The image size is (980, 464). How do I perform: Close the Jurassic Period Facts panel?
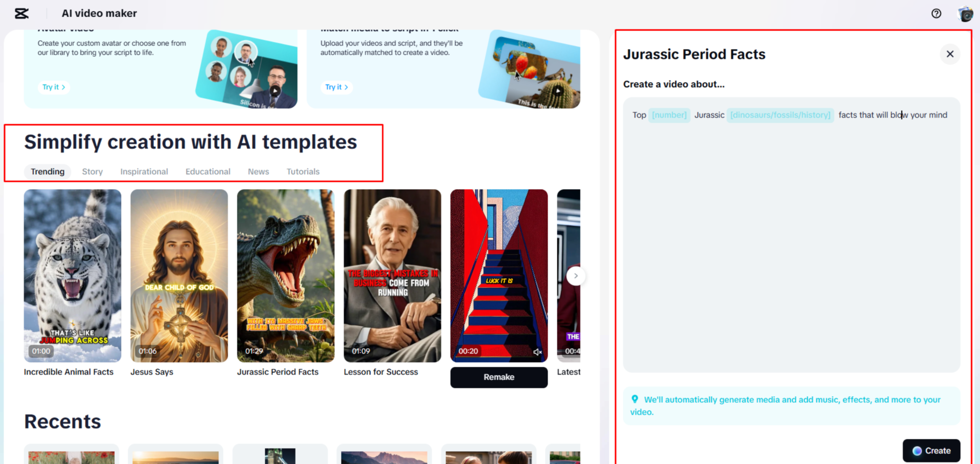point(950,54)
